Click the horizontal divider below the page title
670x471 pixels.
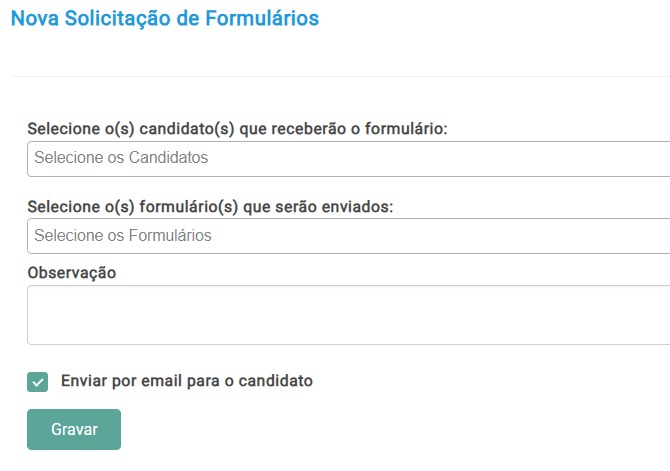(x=340, y=76)
